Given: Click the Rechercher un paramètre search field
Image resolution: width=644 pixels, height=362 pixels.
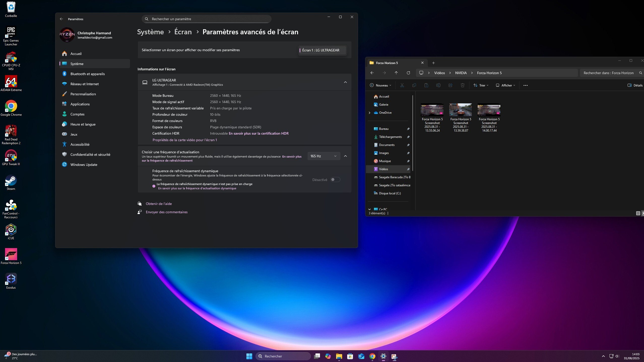Looking at the screenshot, I should coord(206,19).
